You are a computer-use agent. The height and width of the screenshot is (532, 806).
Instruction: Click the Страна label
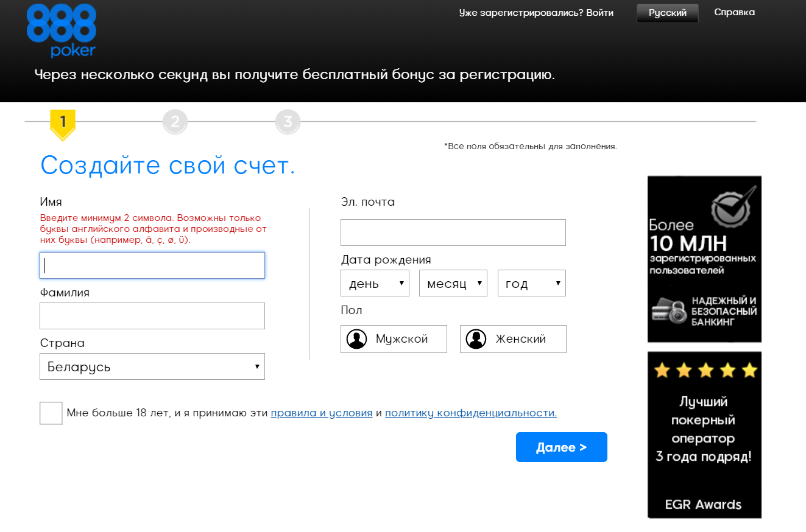tap(62, 343)
